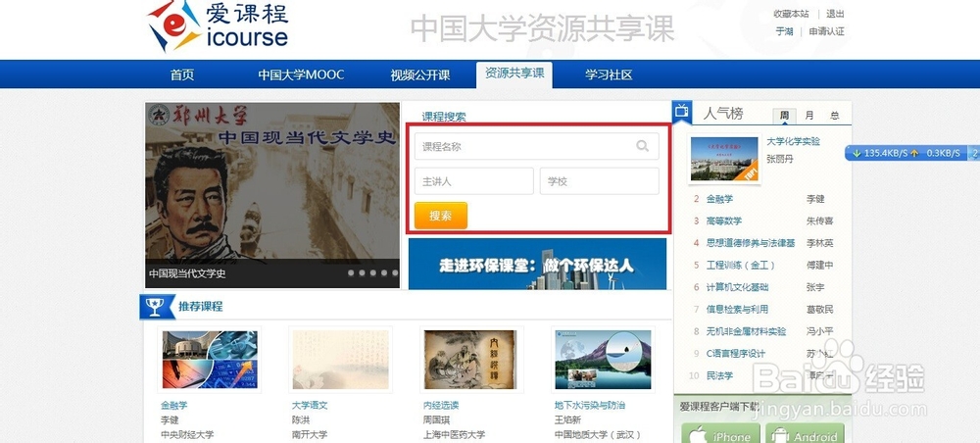980x443 pixels.
Task: Click the 于湖 username link
Action: coord(784,31)
